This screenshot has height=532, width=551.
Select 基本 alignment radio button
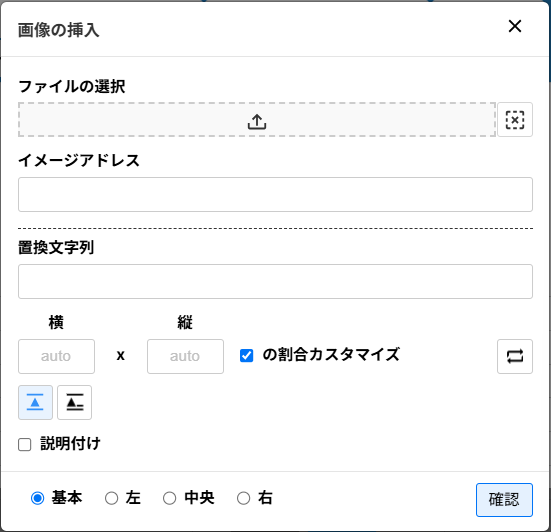pos(37,498)
